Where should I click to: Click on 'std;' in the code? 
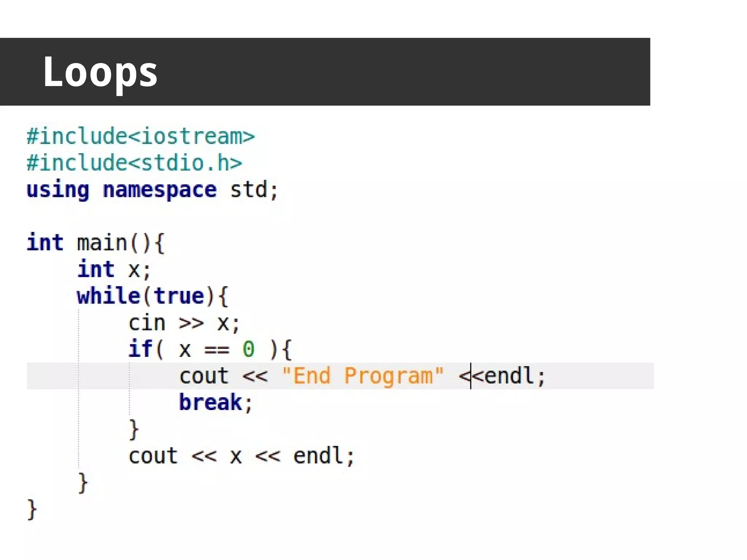click(254, 190)
